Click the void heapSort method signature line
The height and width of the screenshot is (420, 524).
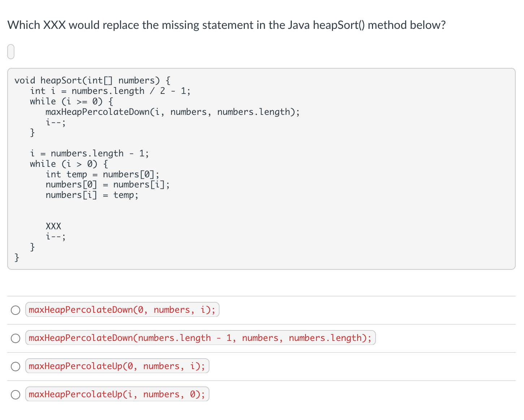[92, 80]
